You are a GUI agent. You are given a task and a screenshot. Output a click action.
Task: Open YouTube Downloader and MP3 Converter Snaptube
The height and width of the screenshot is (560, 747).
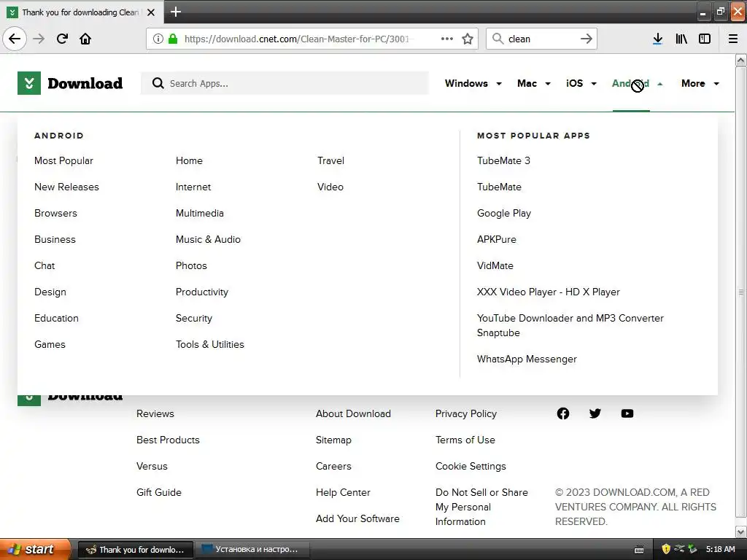tap(570, 325)
